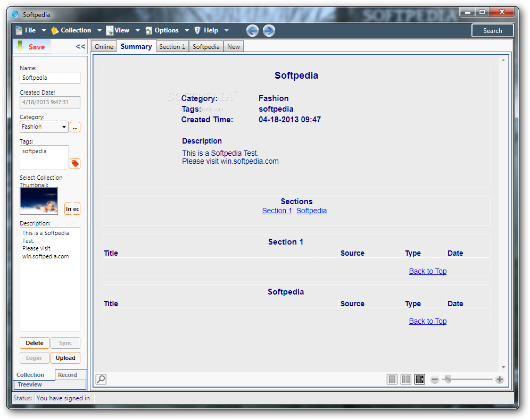Click Back to Top under Softpedia section
Viewport: 530px width, 420px height.
pyautogui.click(x=428, y=321)
